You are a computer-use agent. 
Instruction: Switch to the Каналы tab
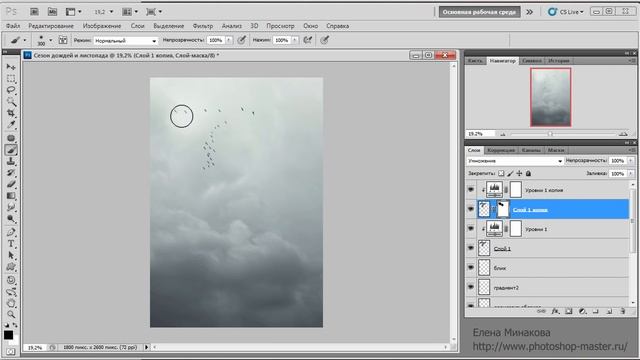tap(531, 150)
